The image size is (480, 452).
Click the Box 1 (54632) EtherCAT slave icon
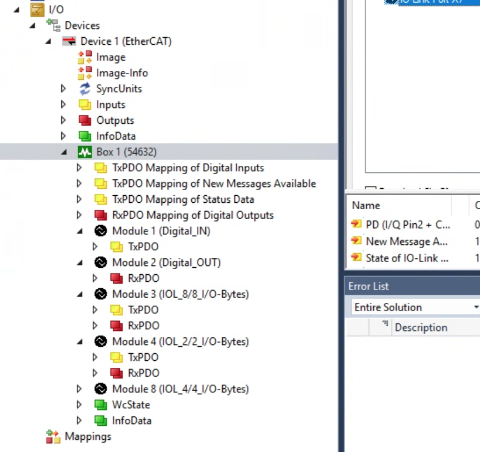click(x=85, y=152)
